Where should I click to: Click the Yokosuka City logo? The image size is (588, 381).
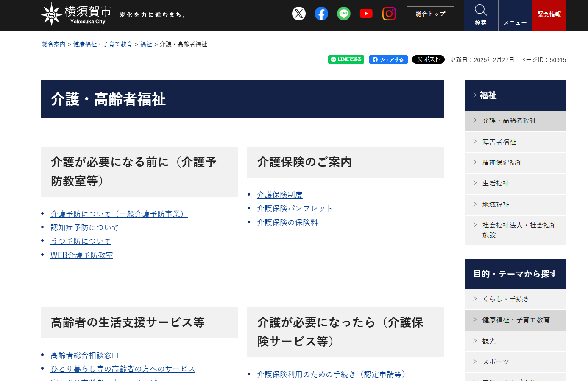[76, 14]
